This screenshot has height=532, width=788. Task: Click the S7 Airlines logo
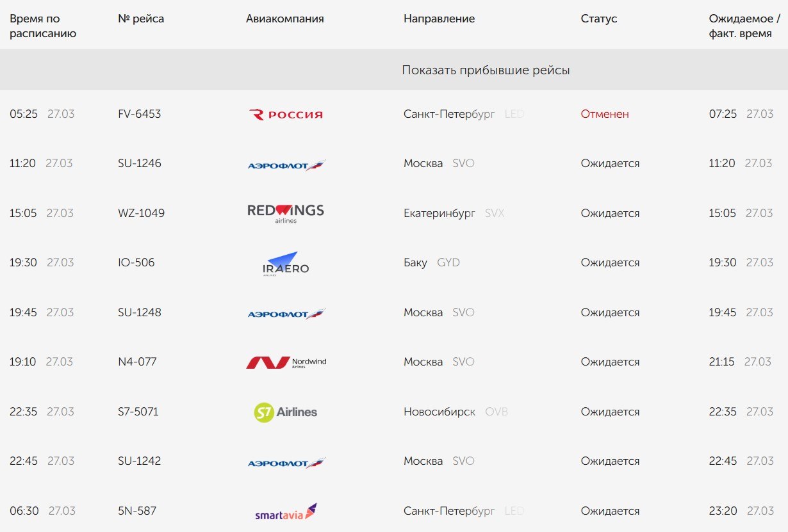[286, 412]
